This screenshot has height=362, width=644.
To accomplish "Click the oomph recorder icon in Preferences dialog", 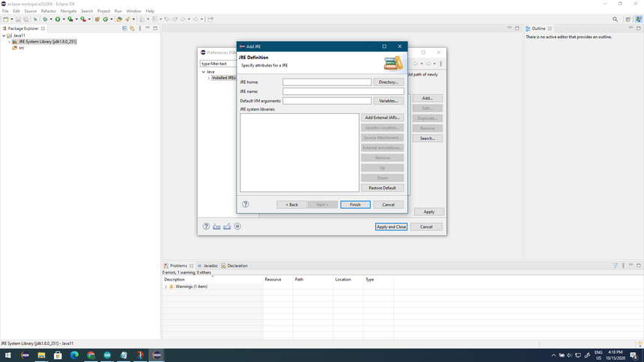I will click(x=237, y=227).
